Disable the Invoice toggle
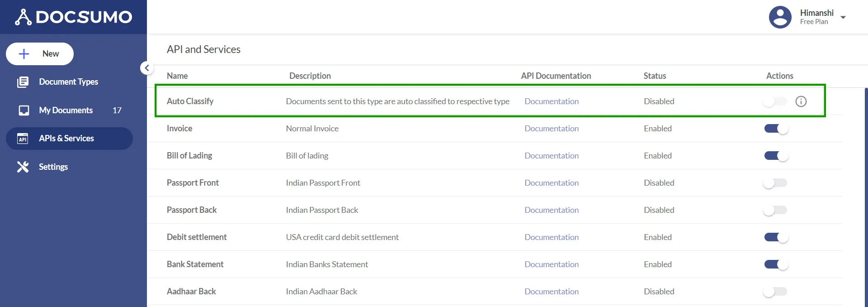This screenshot has width=868, height=307. [x=776, y=129]
